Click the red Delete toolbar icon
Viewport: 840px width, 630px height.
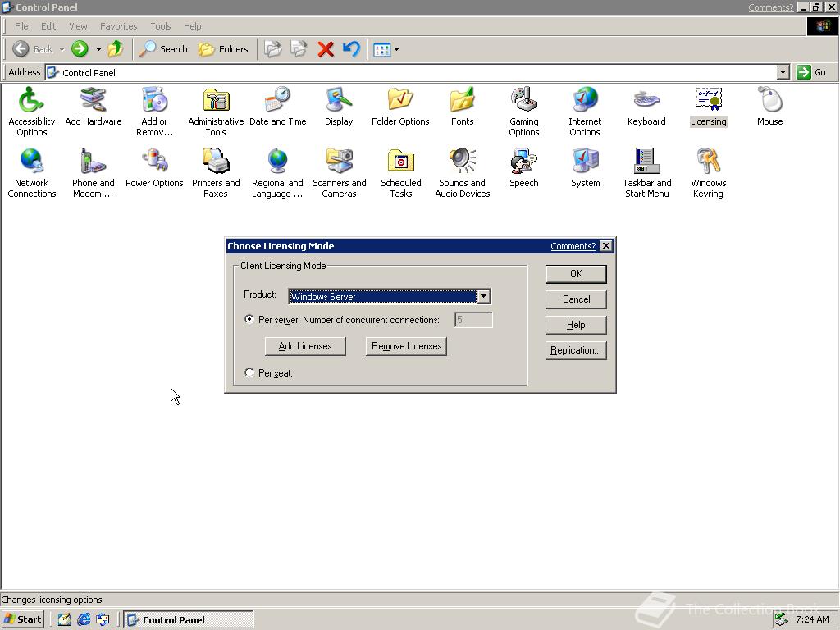[x=325, y=49]
